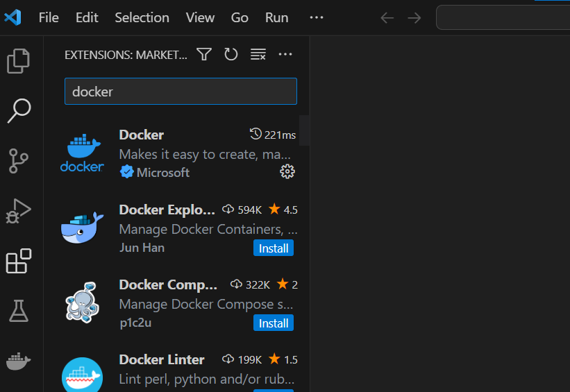This screenshot has height=392, width=570.
Task: Navigate back with the left arrow
Action: (x=387, y=17)
